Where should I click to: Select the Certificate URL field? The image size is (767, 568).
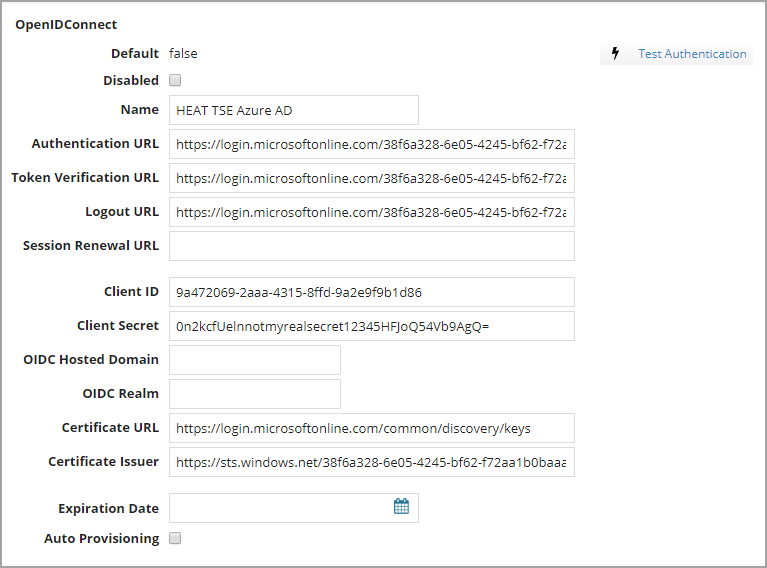(371, 428)
